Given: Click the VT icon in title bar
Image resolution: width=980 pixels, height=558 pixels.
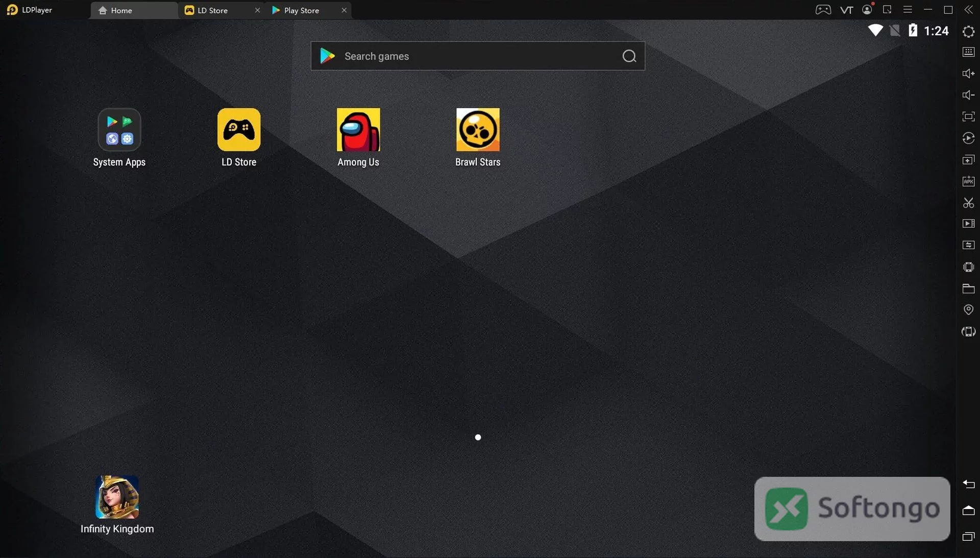Looking at the screenshot, I should [846, 10].
